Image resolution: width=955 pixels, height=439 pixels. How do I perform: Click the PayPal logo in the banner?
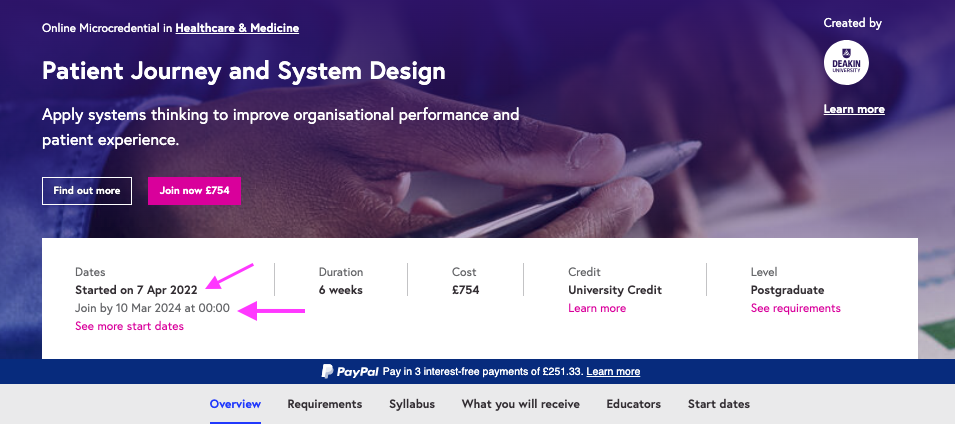pos(350,371)
